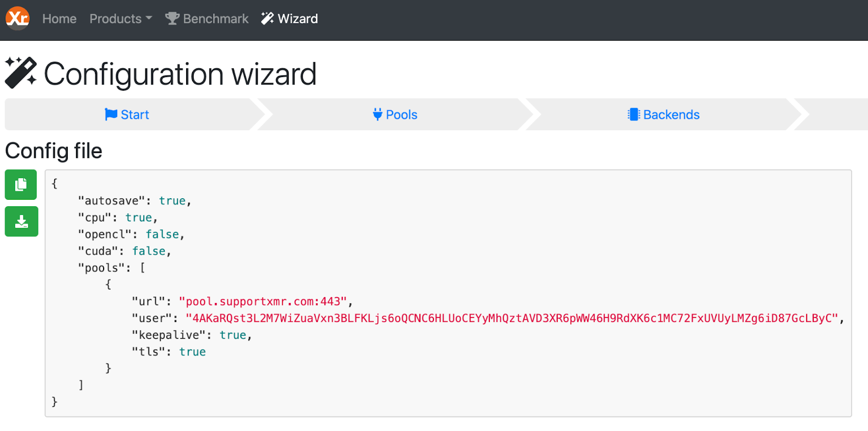
Task: Click the "keepalive": true line
Action: [192, 335]
